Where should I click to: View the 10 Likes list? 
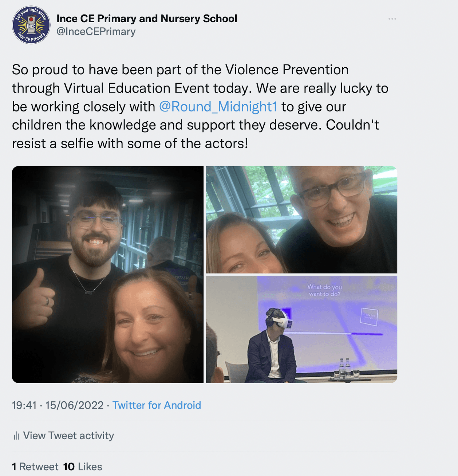coord(83,467)
